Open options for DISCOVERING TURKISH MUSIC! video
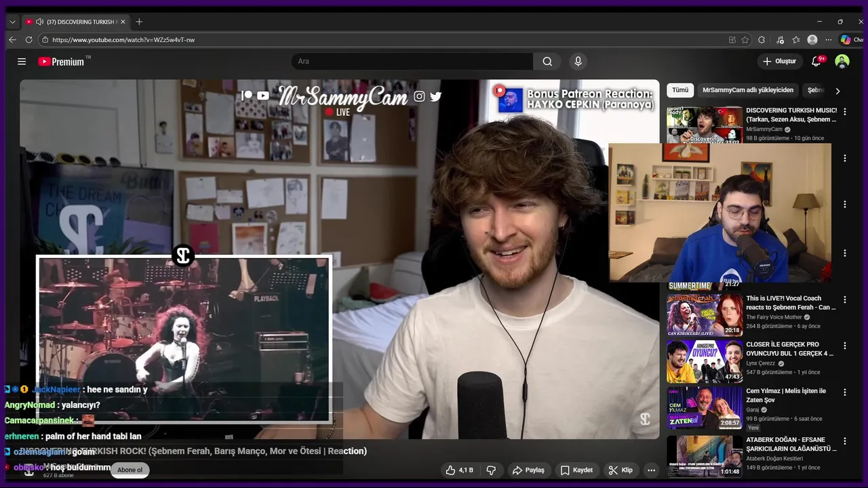This screenshot has width=868, height=488. [x=845, y=112]
